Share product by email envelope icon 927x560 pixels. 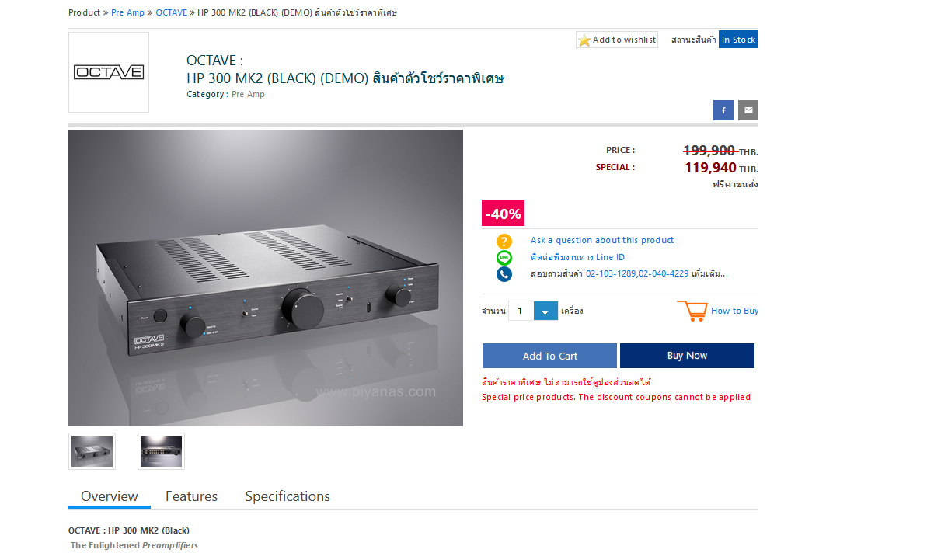click(748, 110)
